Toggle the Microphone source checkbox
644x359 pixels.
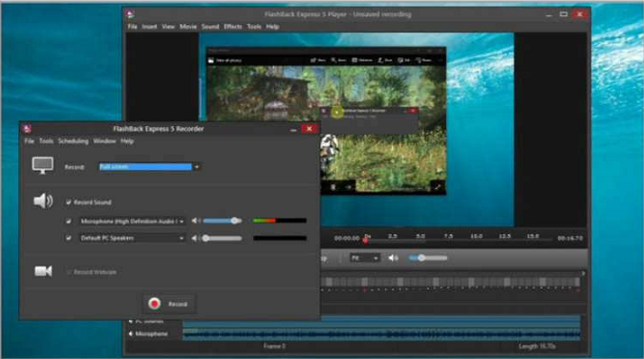(x=69, y=222)
